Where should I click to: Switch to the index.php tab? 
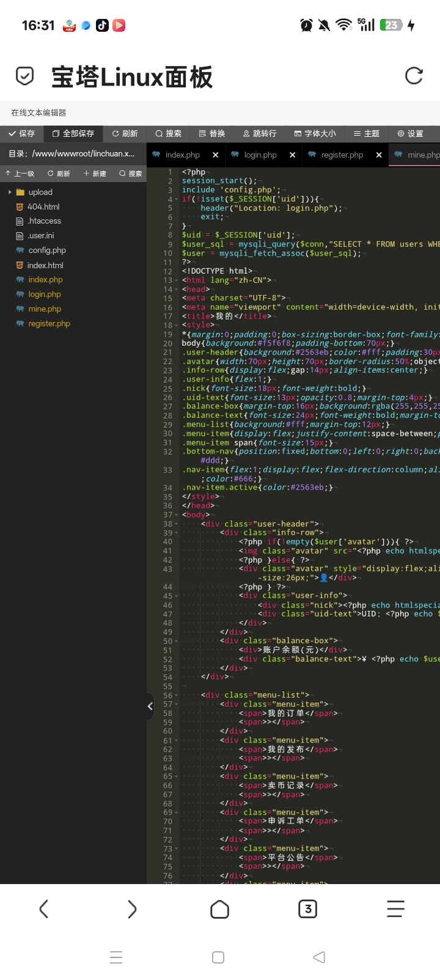point(182,155)
